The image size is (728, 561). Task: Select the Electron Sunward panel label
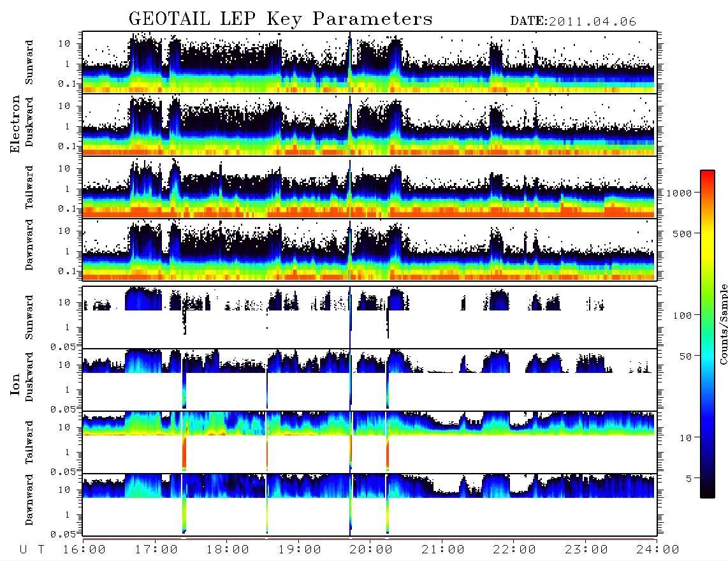[x=29, y=62]
